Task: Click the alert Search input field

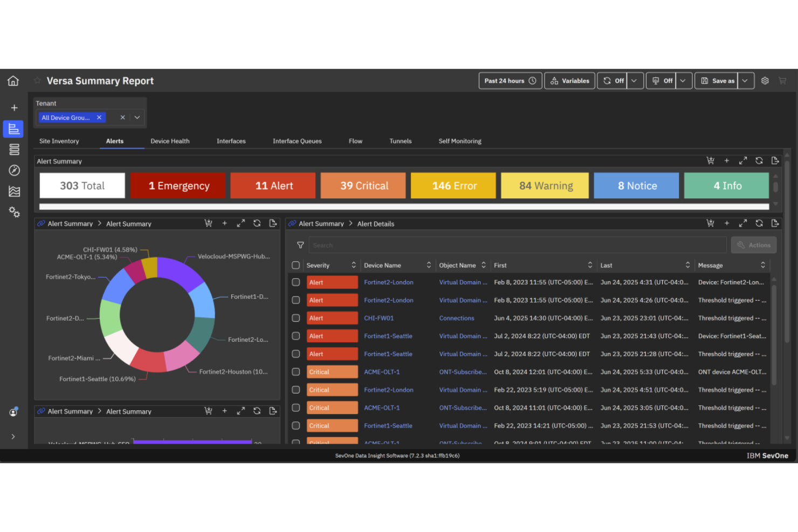Action: tap(518, 245)
